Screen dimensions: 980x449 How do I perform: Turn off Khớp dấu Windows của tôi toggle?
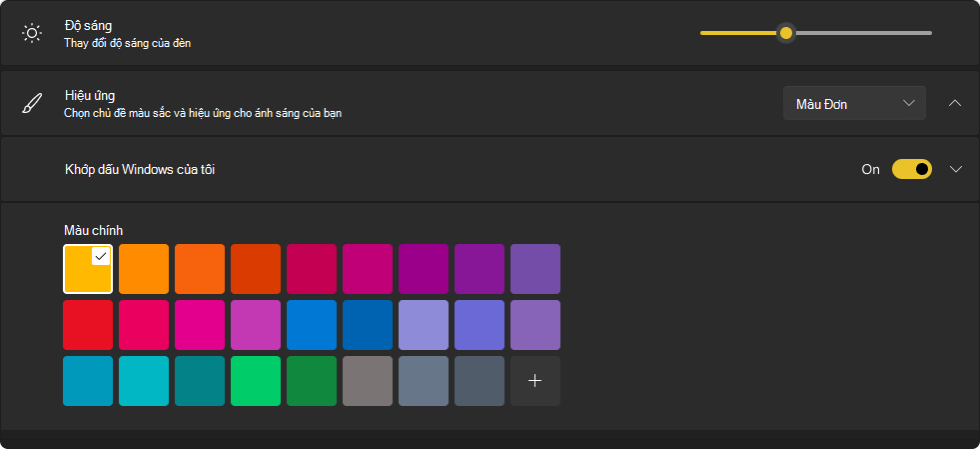tap(911, 169)
